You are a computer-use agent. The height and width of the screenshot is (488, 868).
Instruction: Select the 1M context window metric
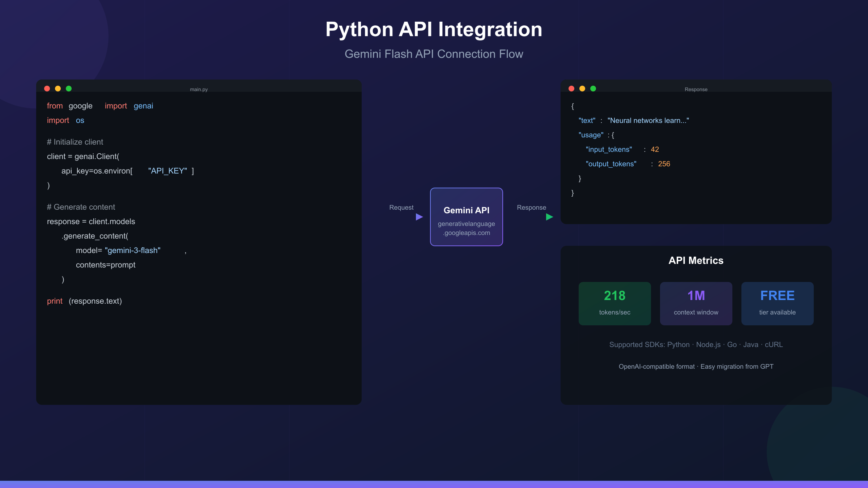696,303
